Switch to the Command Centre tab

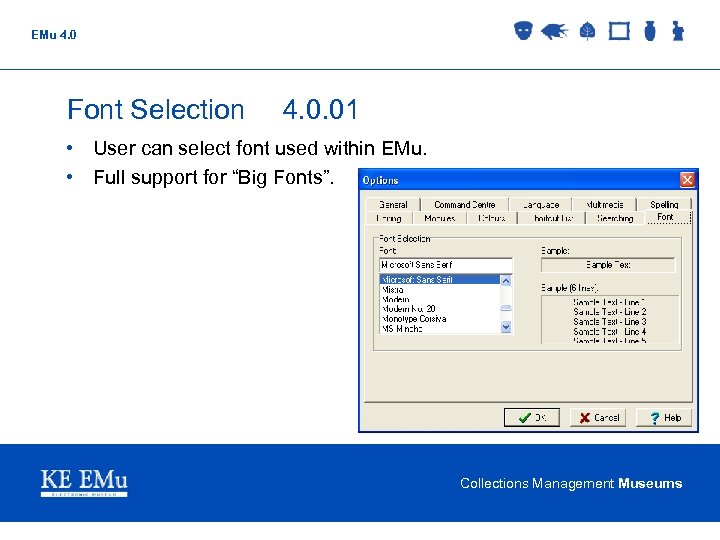tap(465, 204)
